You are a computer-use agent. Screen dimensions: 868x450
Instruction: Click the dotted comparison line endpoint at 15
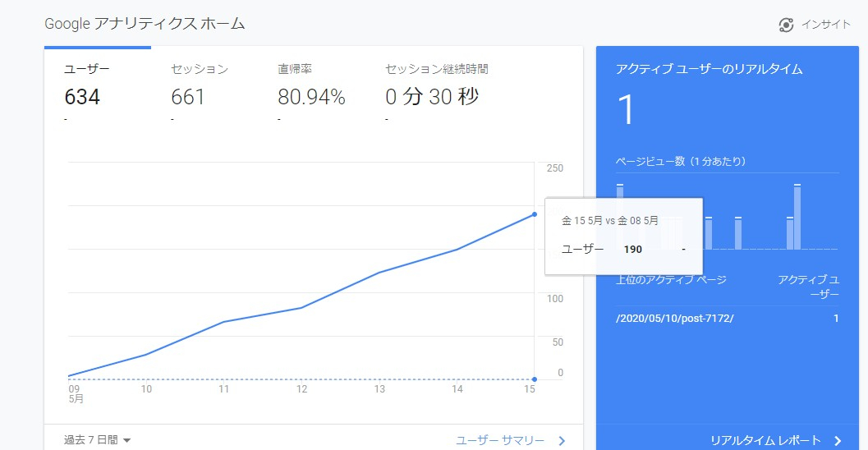535,379
